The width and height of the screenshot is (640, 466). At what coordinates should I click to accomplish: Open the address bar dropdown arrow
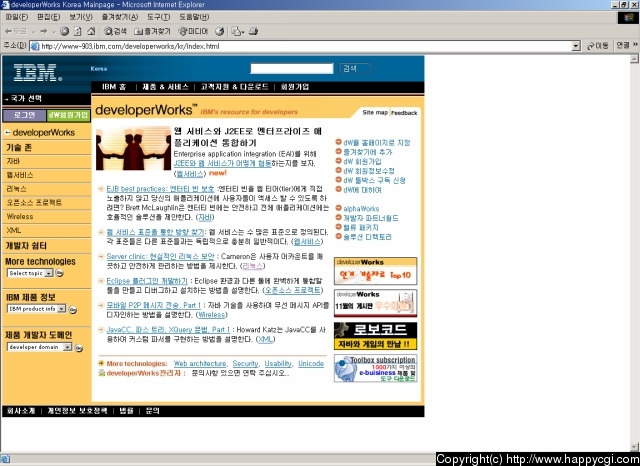click(576, 46)
